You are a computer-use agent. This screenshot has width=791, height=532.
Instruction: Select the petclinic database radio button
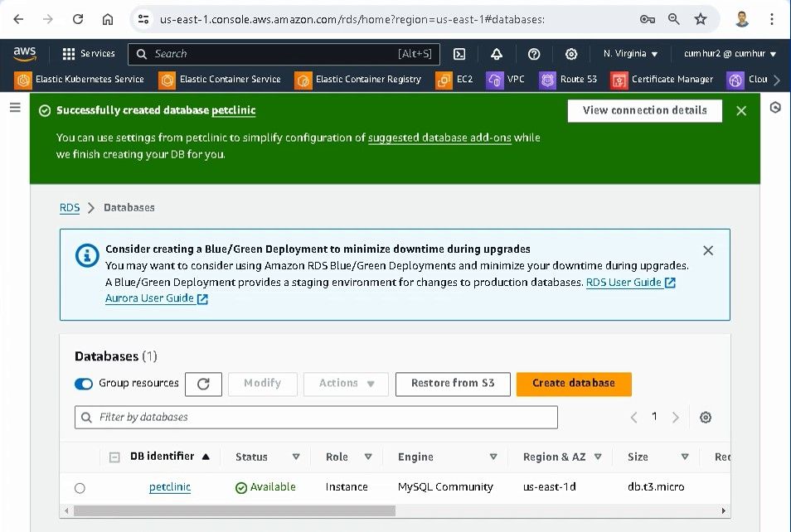pyautogui.click(x=80, y=488)
